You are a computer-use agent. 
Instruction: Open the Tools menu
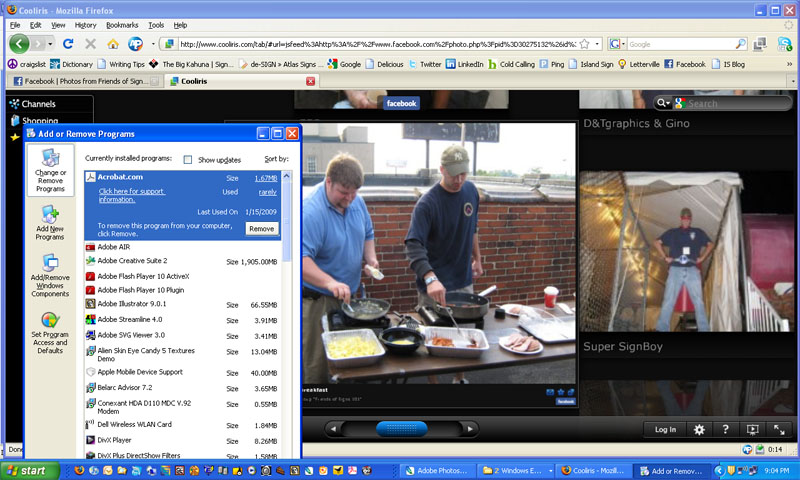(x=156, y=25)
